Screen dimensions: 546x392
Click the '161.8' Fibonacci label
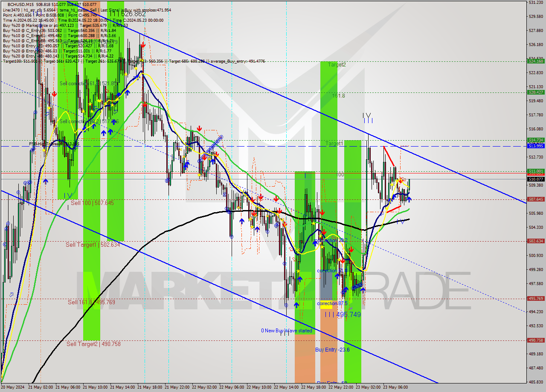pos(339,96)
